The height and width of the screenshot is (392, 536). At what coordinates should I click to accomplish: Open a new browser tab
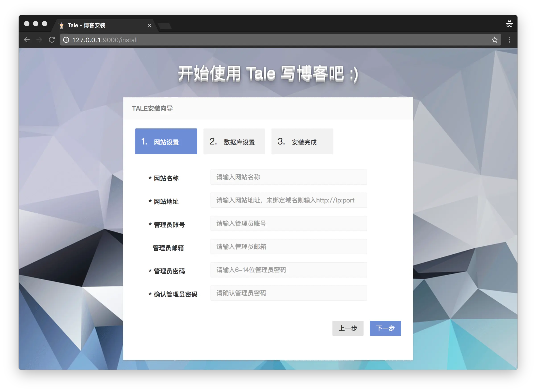coord(165,26)
